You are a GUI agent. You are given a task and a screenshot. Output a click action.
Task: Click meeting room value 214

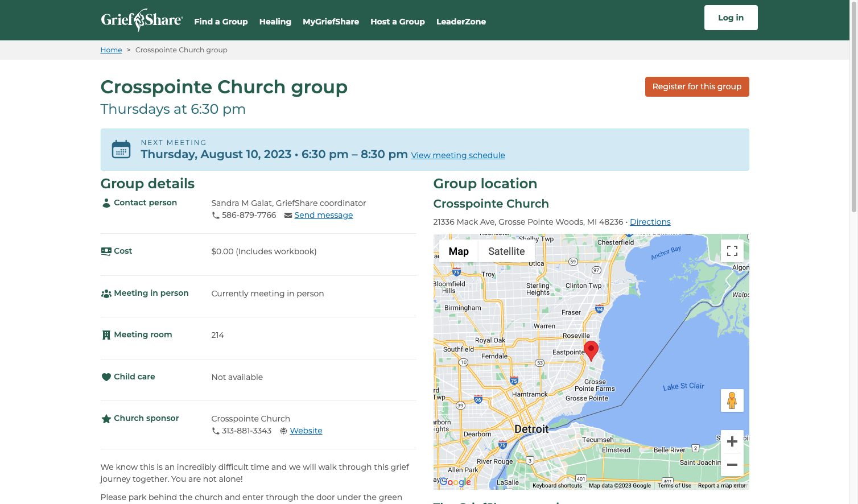click(x=217, y=335)
